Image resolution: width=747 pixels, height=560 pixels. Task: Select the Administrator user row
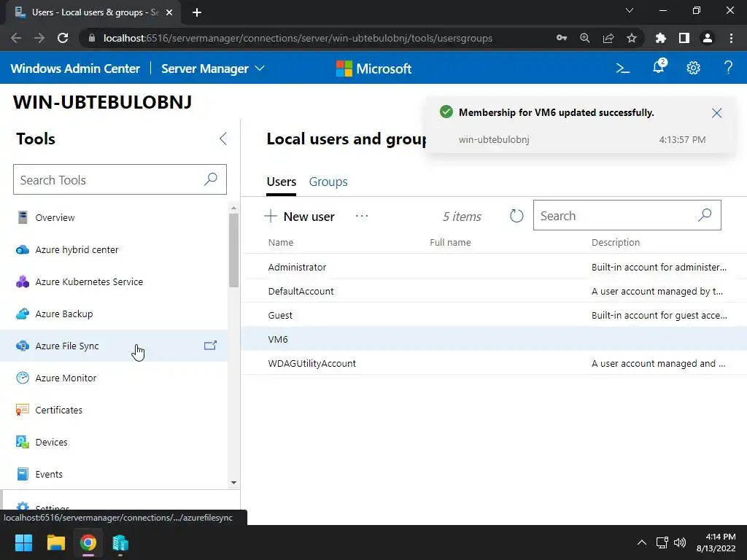[x=494, y=267]
